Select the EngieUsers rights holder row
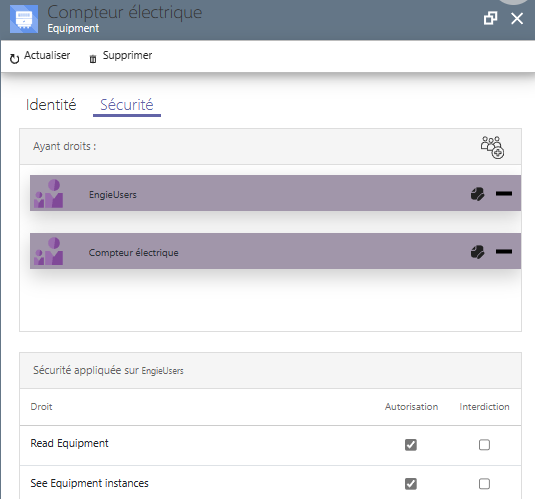 point(275,193)
